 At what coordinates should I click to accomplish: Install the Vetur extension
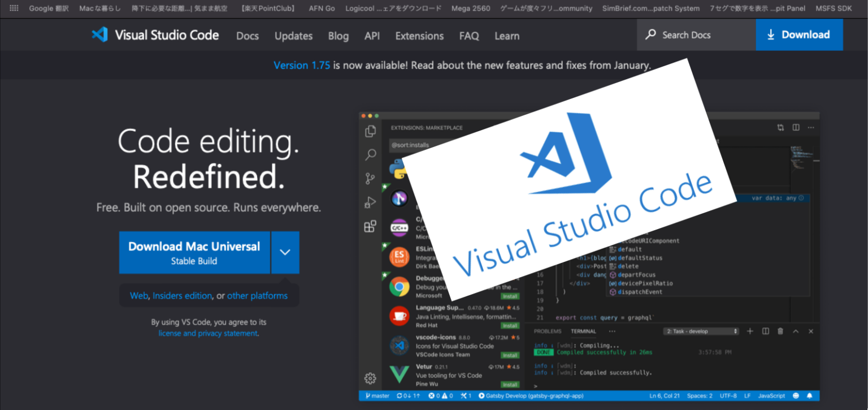[510, 385]
